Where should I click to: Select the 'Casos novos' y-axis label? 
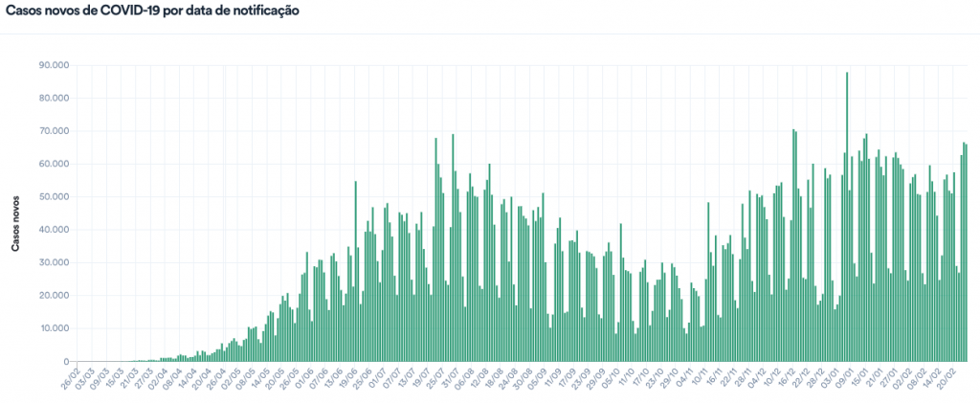click(16, 222)
